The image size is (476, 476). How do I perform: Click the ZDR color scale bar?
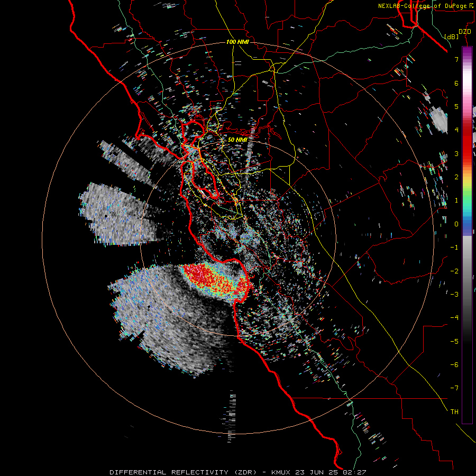click(467, 235)
